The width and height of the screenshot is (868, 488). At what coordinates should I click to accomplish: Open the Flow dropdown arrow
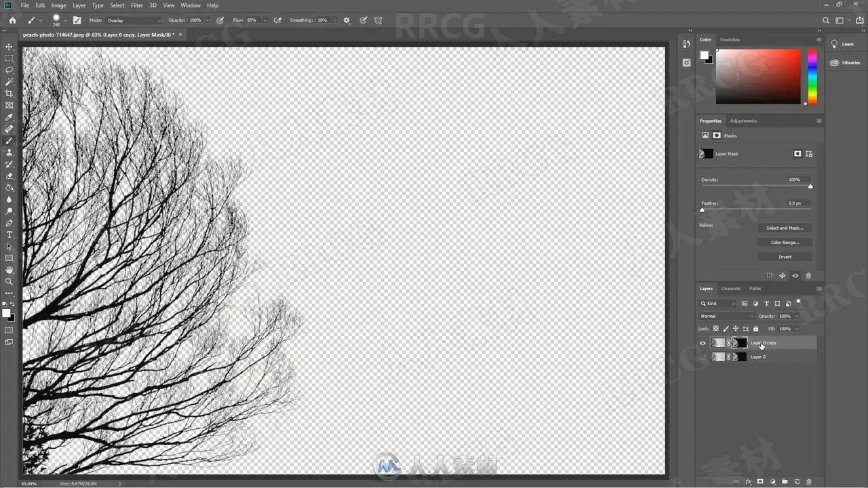click(264, 20)
